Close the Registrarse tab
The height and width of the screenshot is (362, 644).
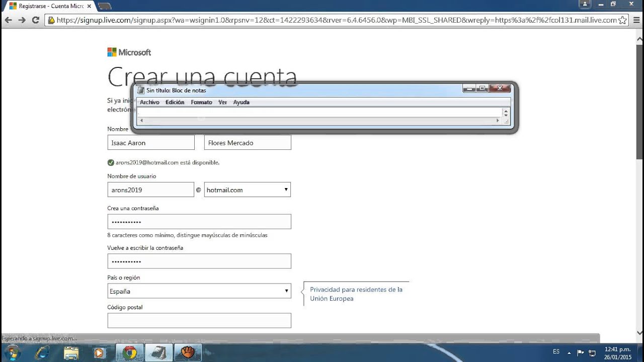click(x=89, y=6)
